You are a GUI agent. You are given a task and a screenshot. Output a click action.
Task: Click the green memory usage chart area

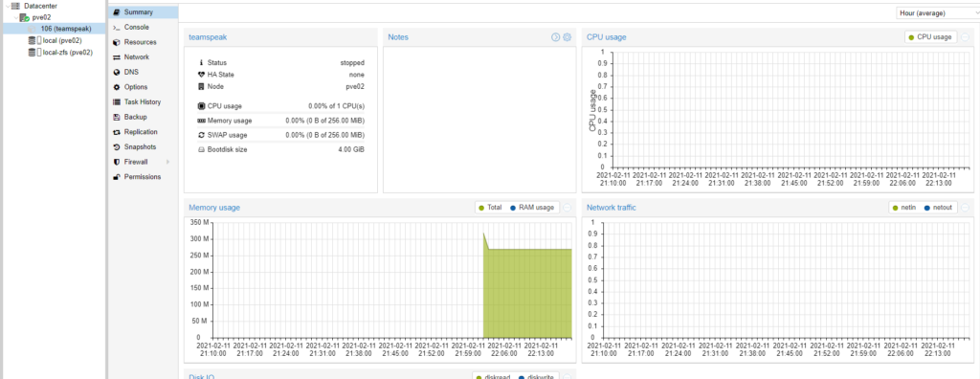[x=528, y=294]
